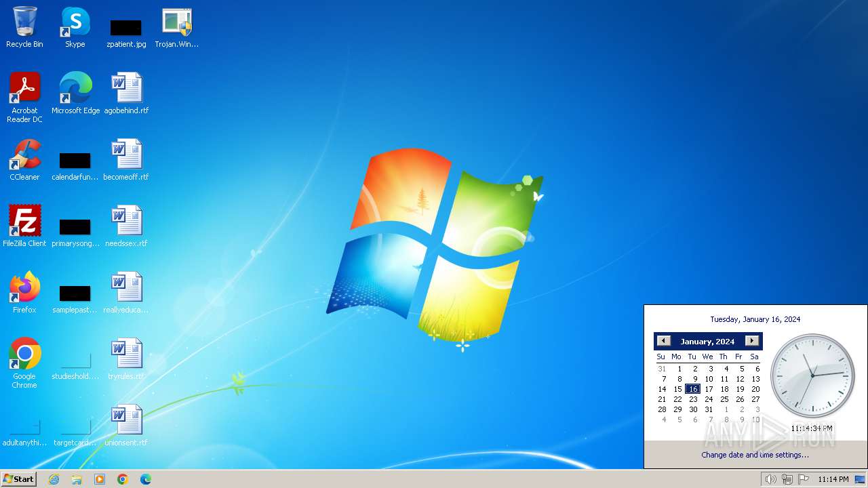Image resolution: width=868 pixels, height=488 pixels.
Task: Select January 1 in the calendar
Action: [x=679, y=369]
